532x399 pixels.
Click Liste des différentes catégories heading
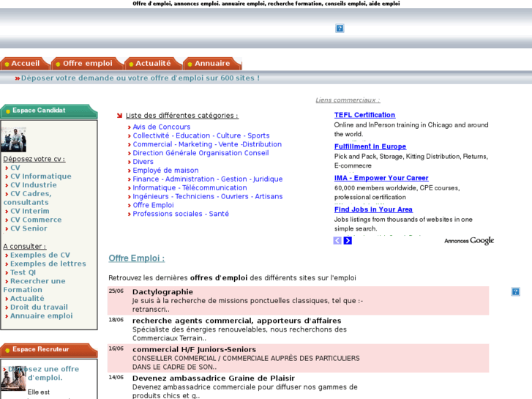(182, 116)
